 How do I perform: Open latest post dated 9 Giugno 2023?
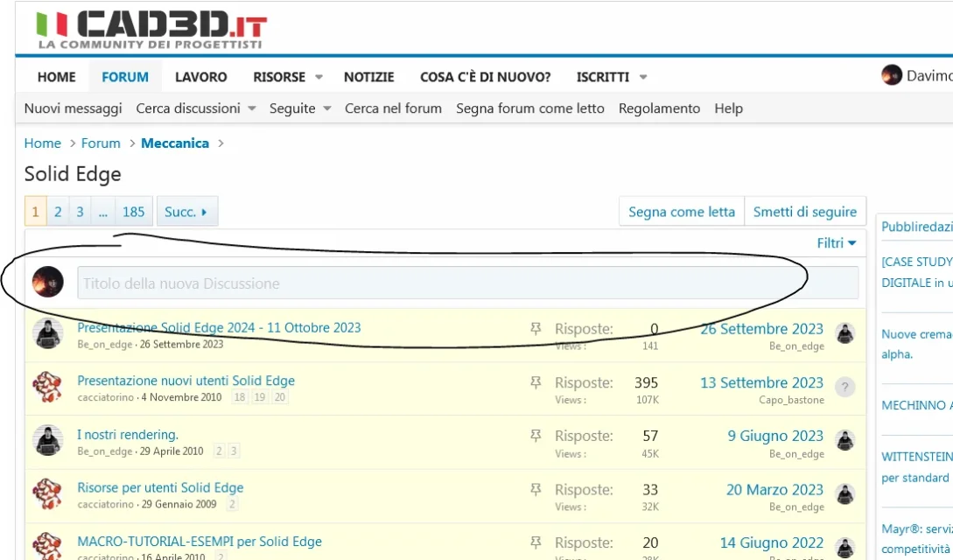click(775, 436)
